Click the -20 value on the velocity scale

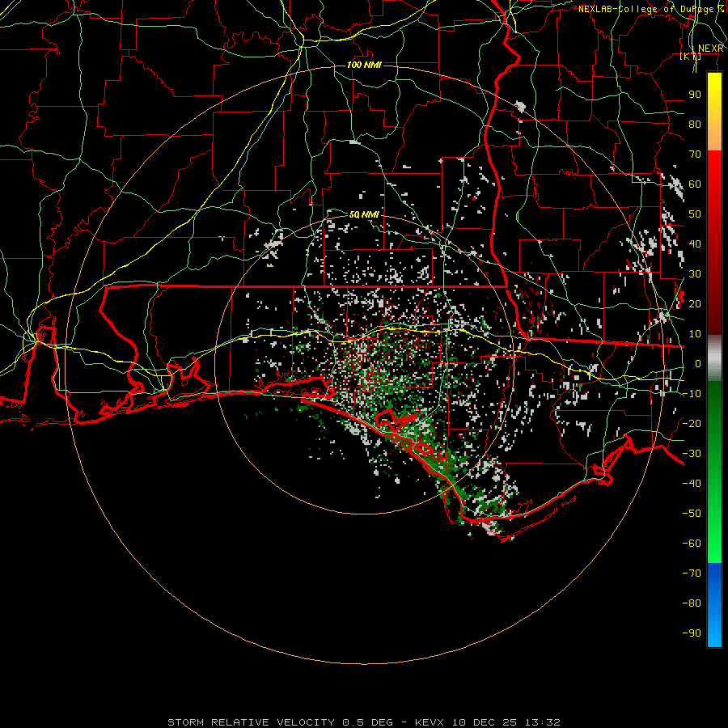click(692, 423)
